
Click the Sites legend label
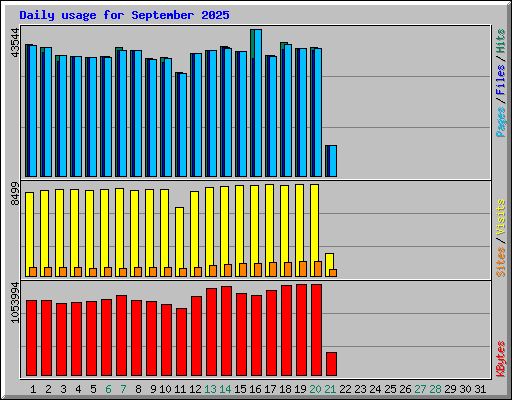point(501,262)
